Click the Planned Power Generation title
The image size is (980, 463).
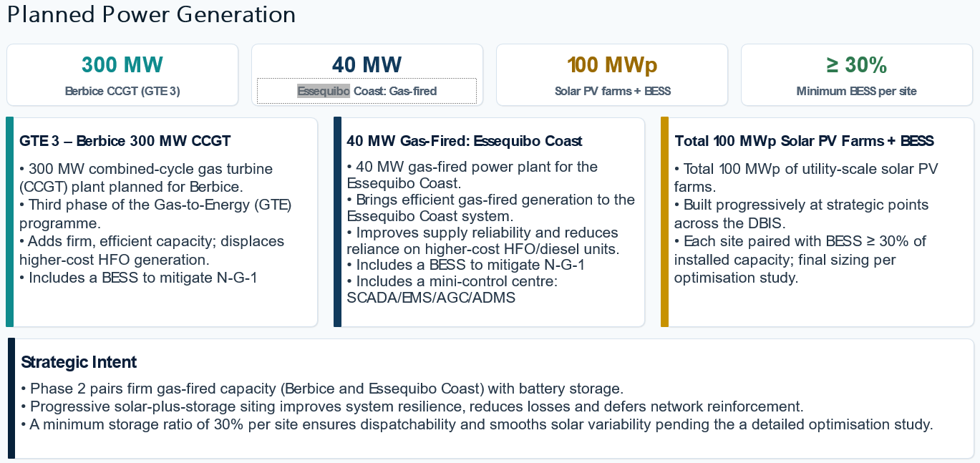(x=151, y=15)
